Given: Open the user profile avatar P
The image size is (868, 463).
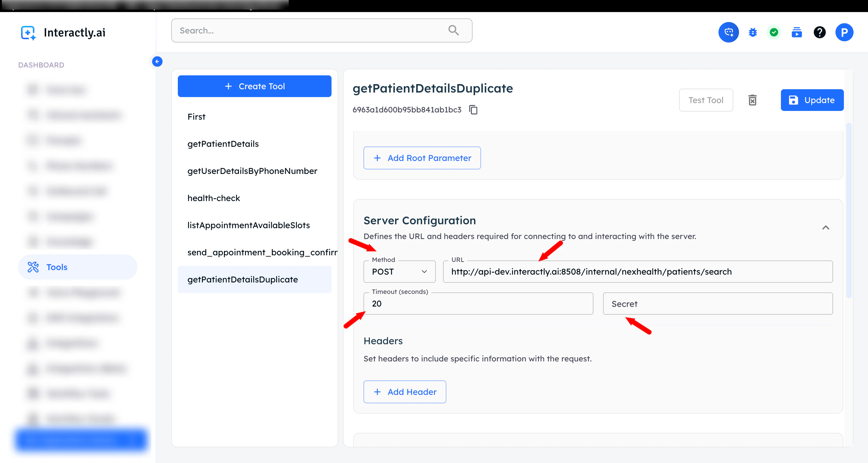Looking at the screenshot, I should point(844,32).
